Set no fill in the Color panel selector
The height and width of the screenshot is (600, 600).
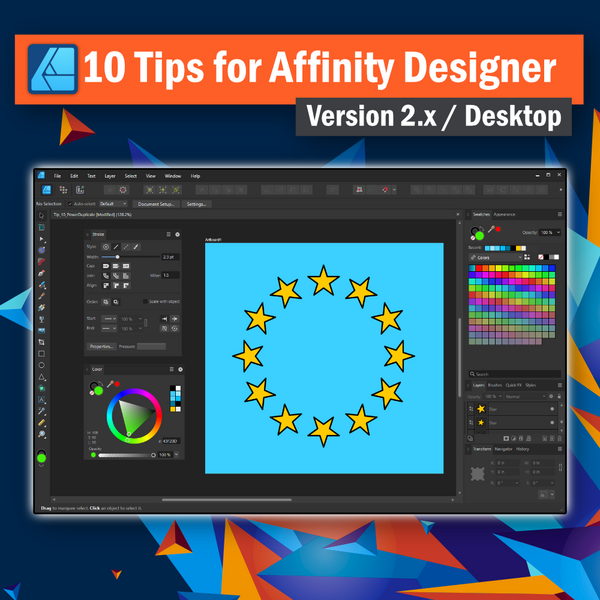click(x=92, y=393)
